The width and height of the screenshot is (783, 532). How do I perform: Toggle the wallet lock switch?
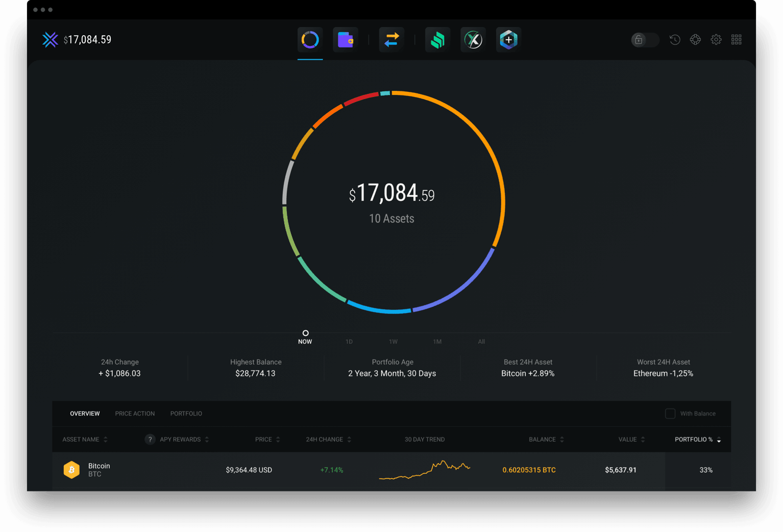[x=645, y=39]
